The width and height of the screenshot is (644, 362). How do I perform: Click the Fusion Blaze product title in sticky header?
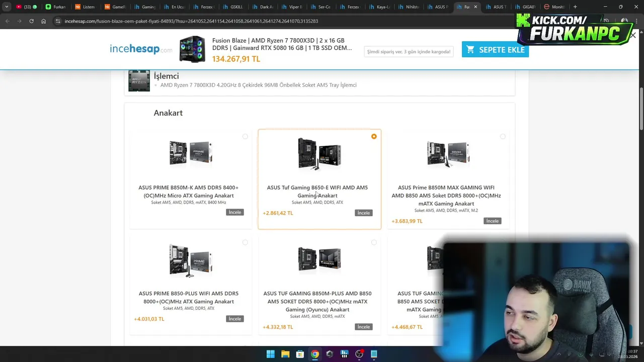point(282,44)
